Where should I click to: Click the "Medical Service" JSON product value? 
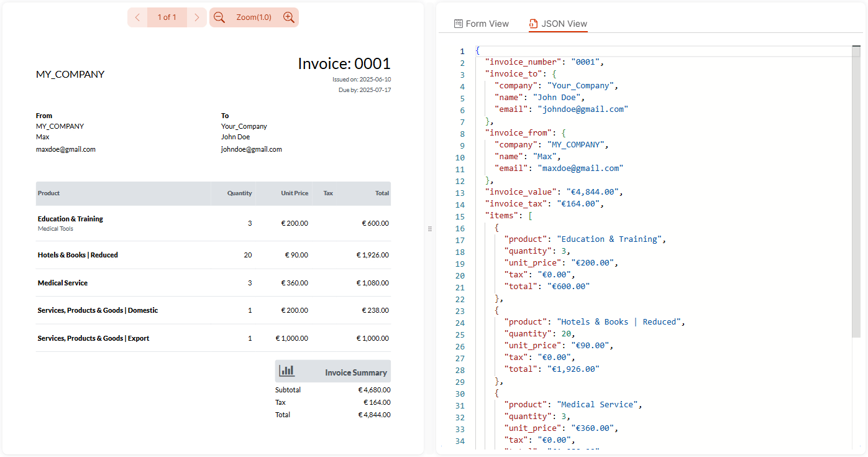tap(597, 405)
